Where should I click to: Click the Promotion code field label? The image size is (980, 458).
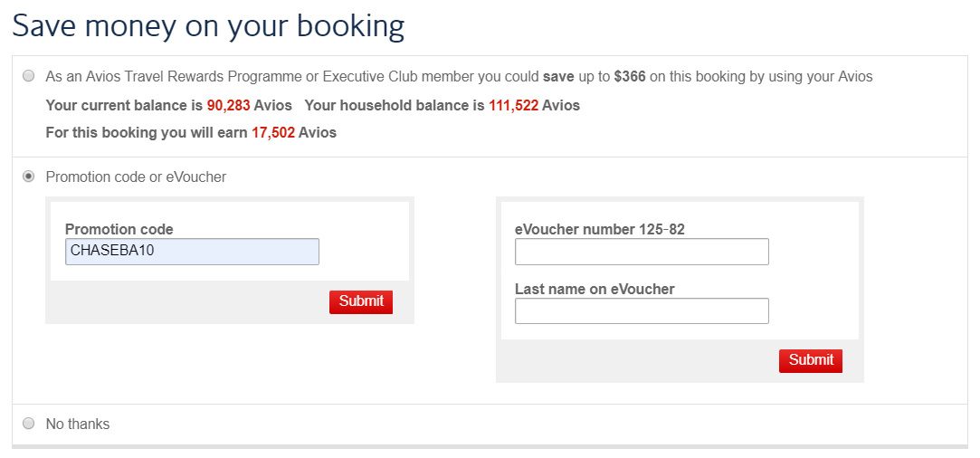[x=119, y=230]
